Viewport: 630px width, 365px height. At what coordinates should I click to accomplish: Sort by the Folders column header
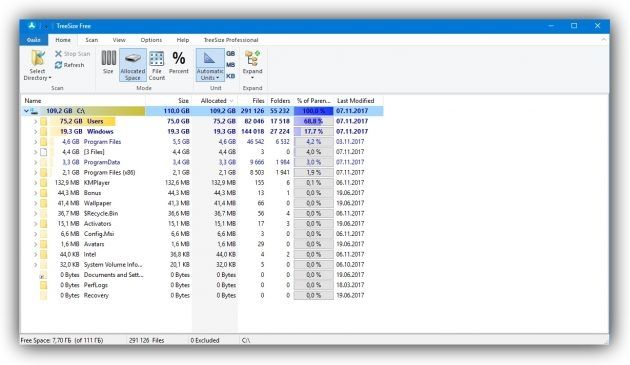pyautogui.click(x=280, y=100)
